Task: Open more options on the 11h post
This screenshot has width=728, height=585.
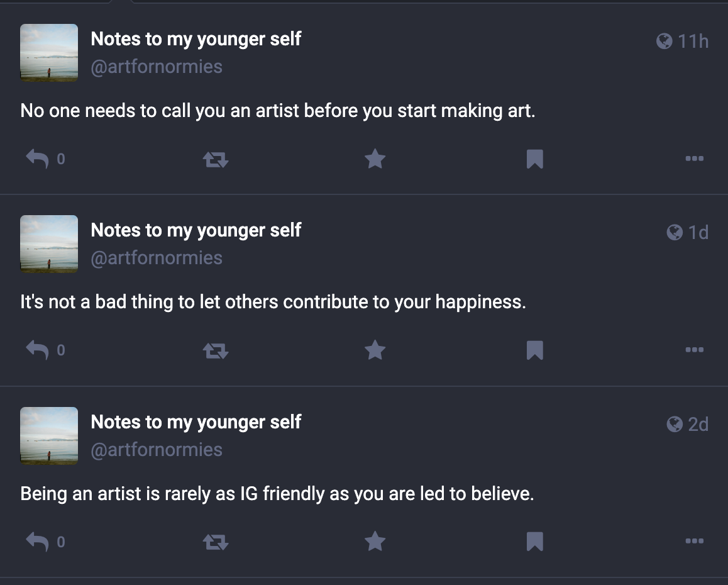Action: point(694,159)
